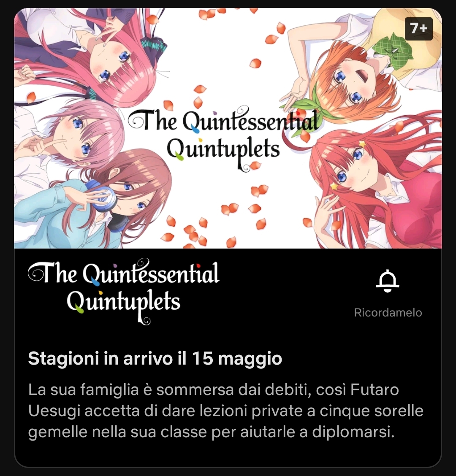Image resolution: width=456 pixels, height=476 pixels.
Task: Tap the Ricordamelo label
Action: pos(388,313)
